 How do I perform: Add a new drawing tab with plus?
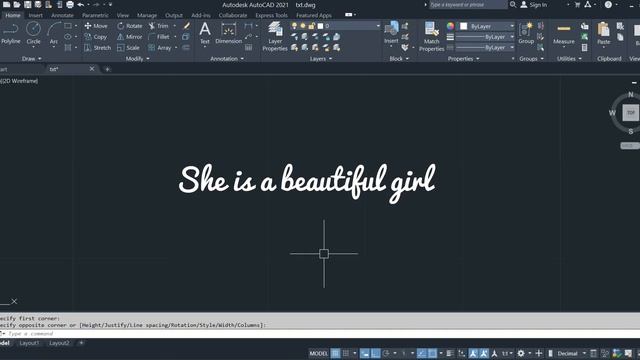tap(107, 69)
